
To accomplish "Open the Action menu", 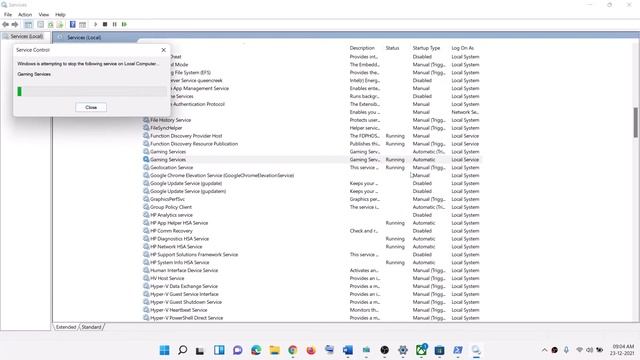I will (x=25, y=14).
